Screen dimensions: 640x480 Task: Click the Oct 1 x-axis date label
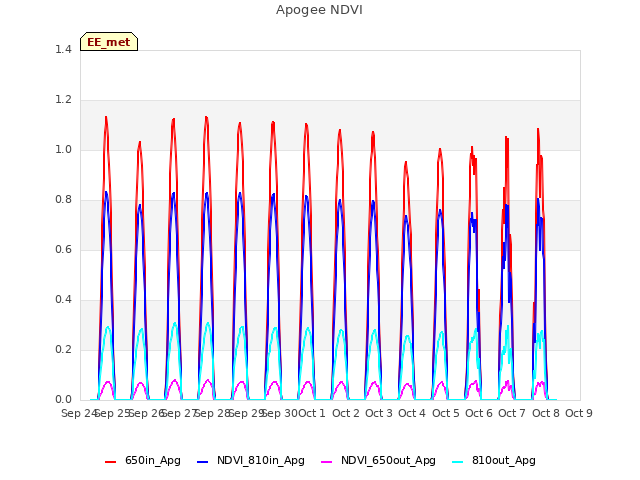312,413
